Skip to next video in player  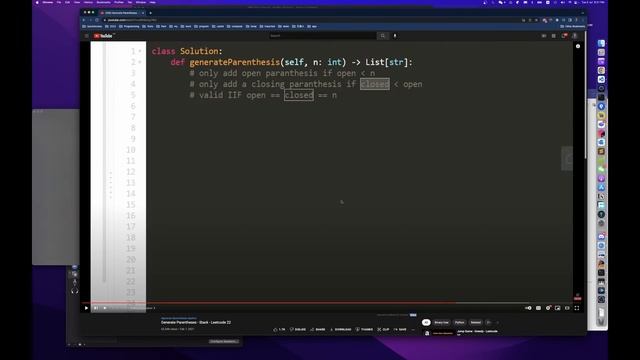(96, 308)
